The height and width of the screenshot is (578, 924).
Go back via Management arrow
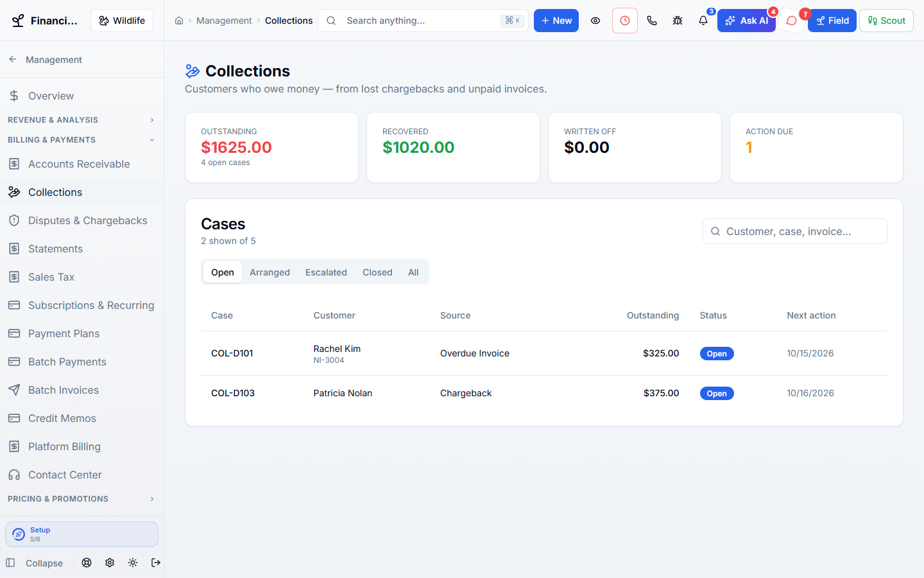coord(13,59)
